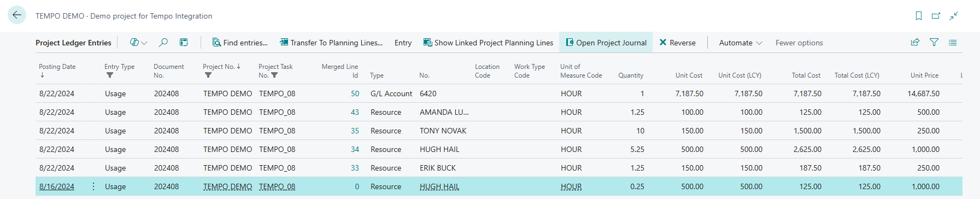Toggle the filter pane
The width and height of the screenshot is (980, 199).
click(x=934, y=42)
